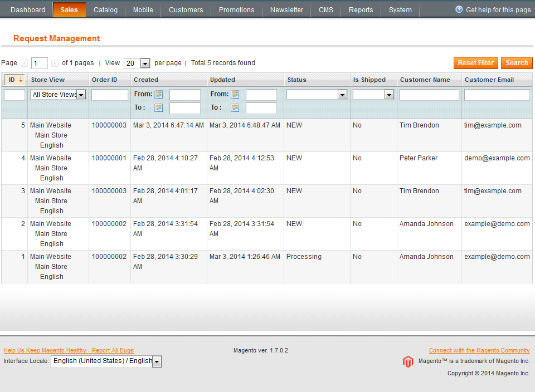Open the Created From calendar icon
The height and width of the screenshot is (392, 535).
(x=159, y=95)
